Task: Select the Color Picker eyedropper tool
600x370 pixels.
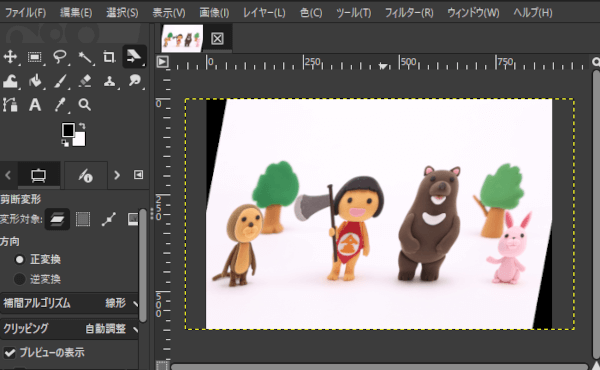Action: coord(60,104)
